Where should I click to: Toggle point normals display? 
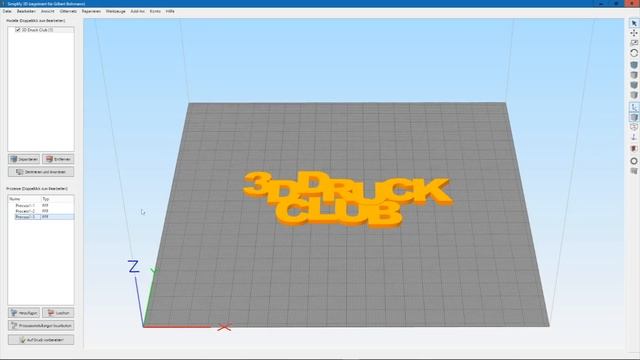[x=634, y=138]
